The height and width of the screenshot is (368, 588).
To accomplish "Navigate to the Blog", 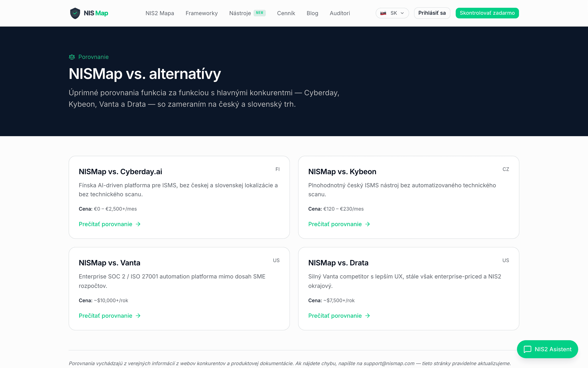I will pyautogui.click(x=312, y=13).
